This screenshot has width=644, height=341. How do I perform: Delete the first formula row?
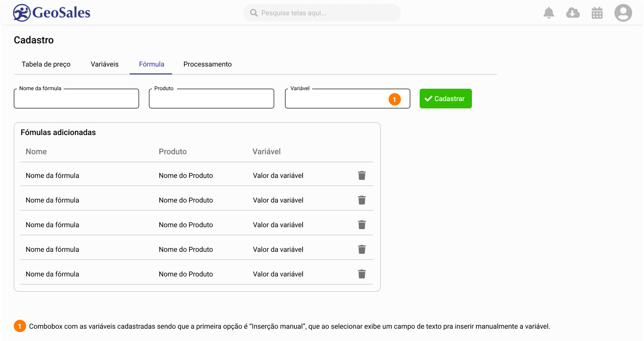361,175
